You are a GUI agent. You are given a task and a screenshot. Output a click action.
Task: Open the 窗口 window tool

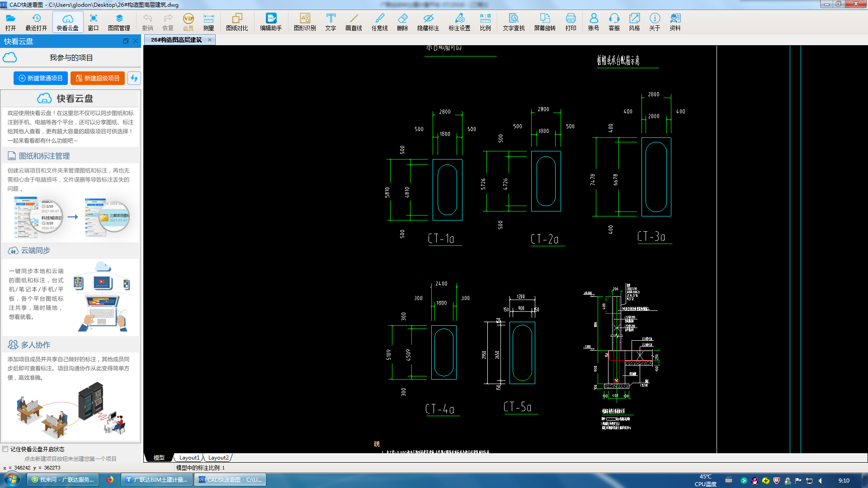coord(93,22)
